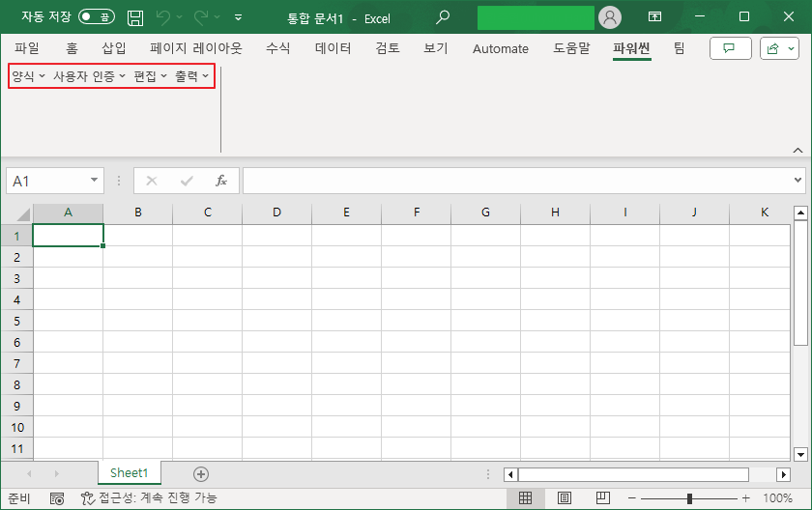Switch to the 데이터 tab

[333, 48]
